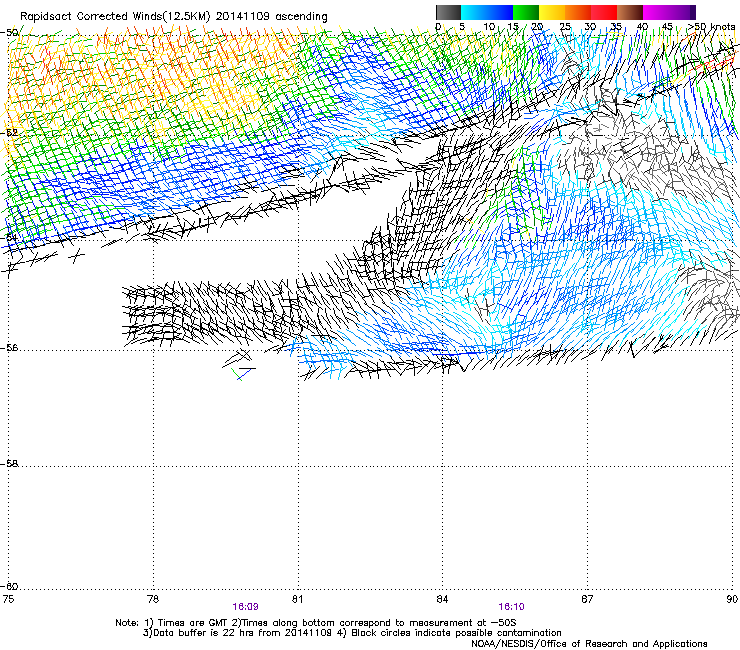The image size is (740, 650).
Task: Click the legend label 25
Action: [x=565, y=27]
